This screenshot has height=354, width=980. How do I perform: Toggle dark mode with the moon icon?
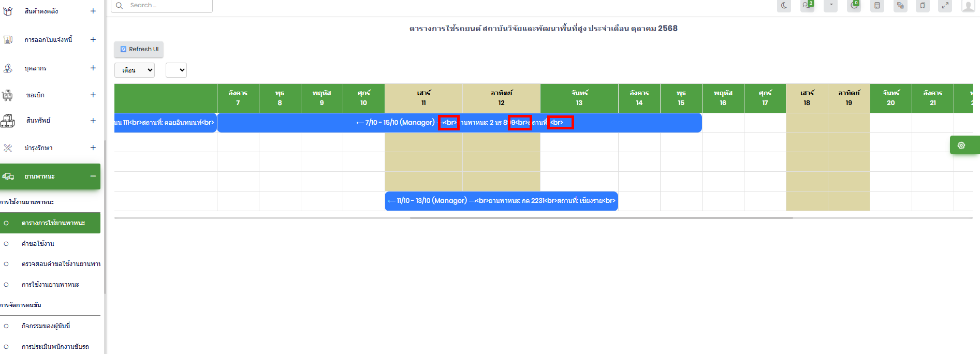[784, 6]
